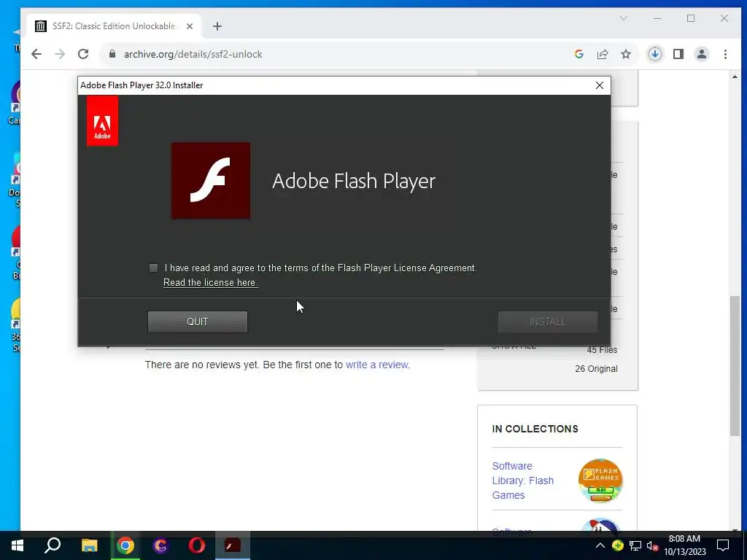Share this page using the share icon

pos(603,54)
